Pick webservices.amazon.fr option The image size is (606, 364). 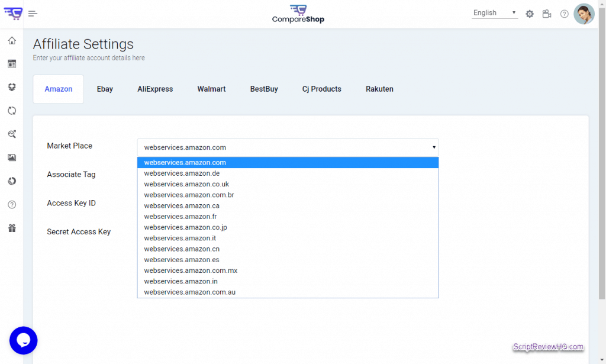[x=288, y=217]
